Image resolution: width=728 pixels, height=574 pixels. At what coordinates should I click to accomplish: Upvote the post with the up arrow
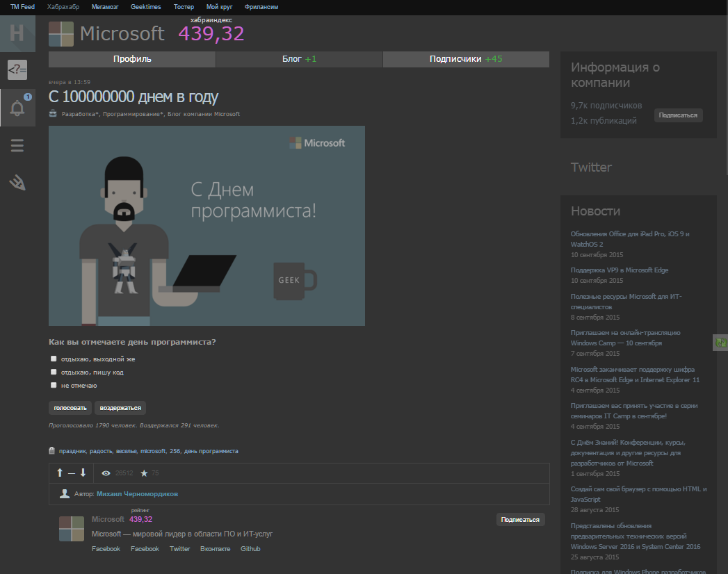(x=59, y=473)
